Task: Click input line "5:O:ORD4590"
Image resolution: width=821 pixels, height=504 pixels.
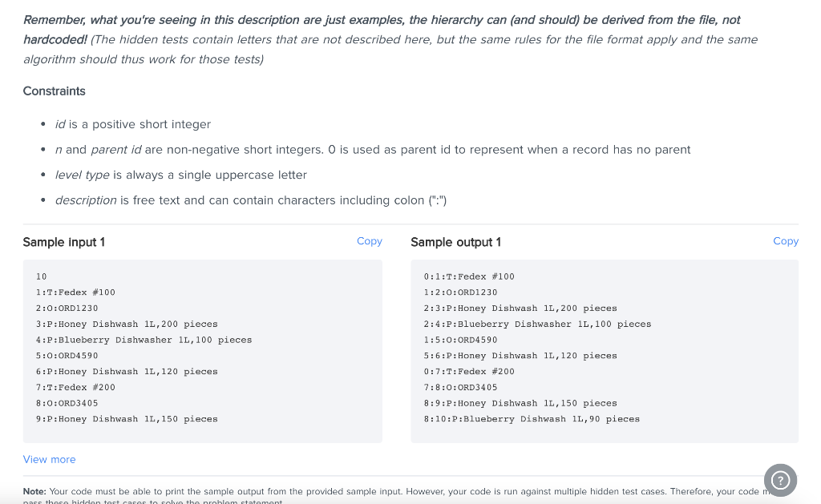Action: [67, 356]
